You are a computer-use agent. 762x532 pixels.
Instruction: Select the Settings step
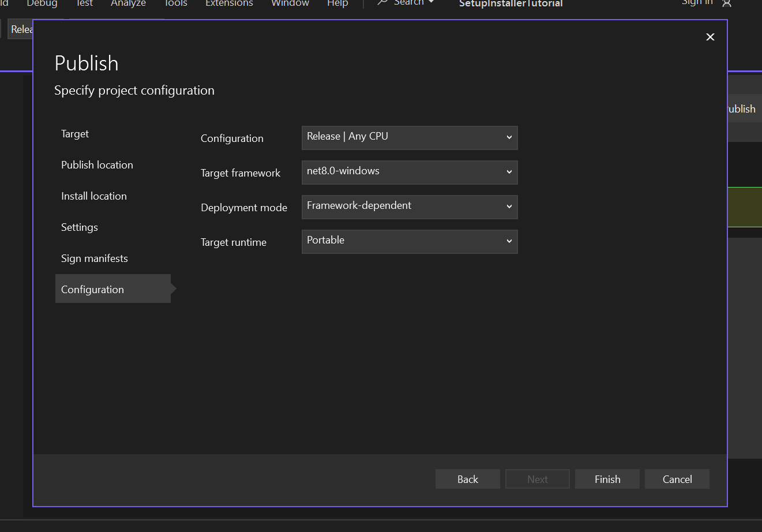(x=79, y=227)
